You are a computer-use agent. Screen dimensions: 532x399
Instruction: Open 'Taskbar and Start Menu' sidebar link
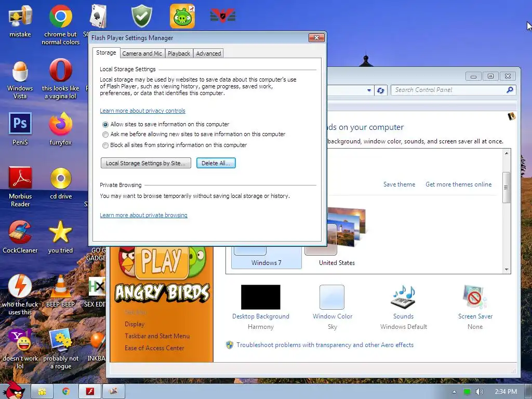coord(157,336)
